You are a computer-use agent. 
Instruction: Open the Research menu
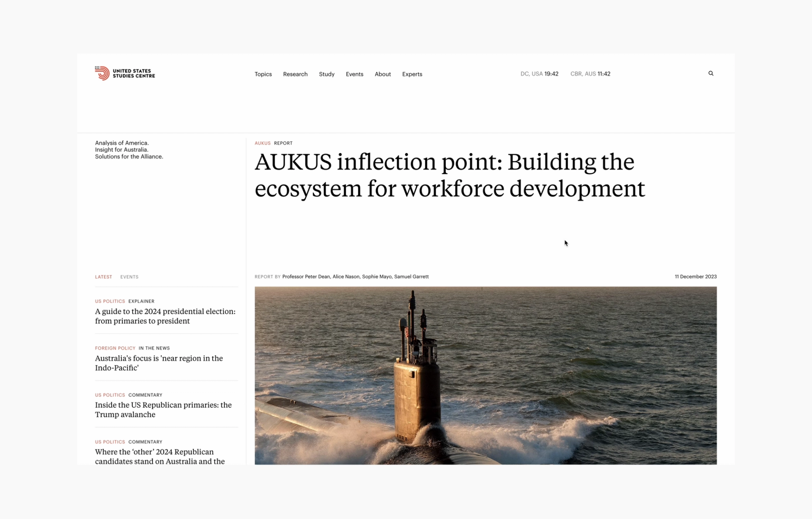pyautogui.click(x=295, y=74)
